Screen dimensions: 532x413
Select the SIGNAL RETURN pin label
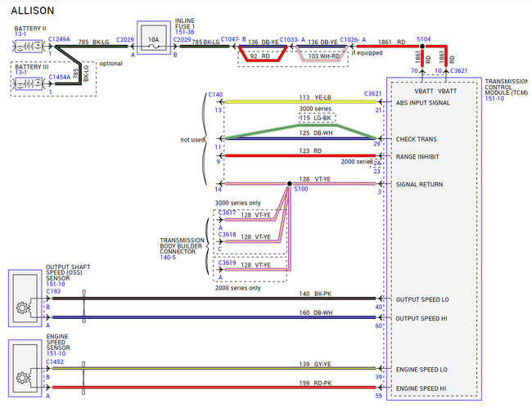[419, 185]
